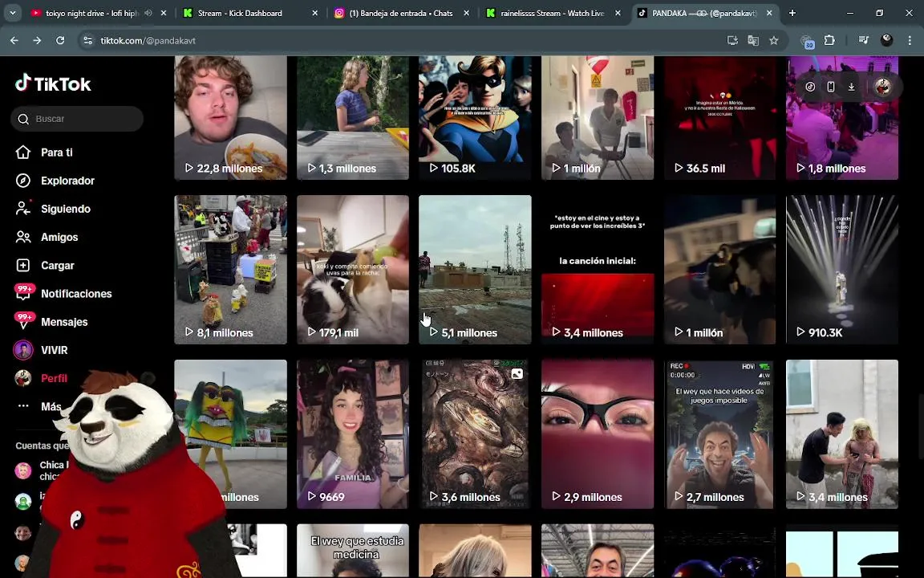Click the Cargar plus icon
Image resolution: width=924 pixels, height=578 pixels.
click(23, 266)
